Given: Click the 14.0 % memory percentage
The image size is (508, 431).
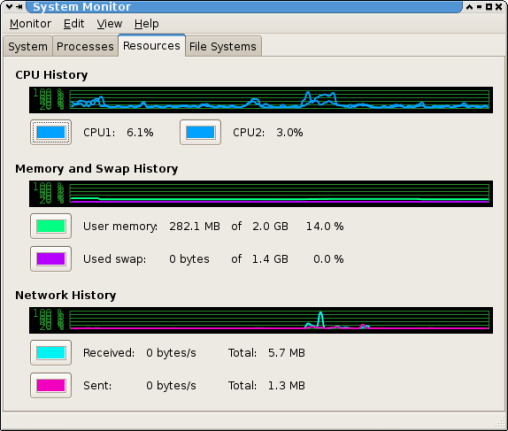Looking at the screenshot, I should click(x=325, y=226).
